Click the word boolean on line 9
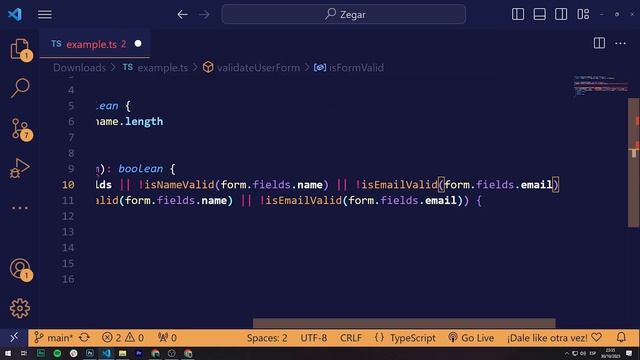640x360 pixels. tap(140, 169)
